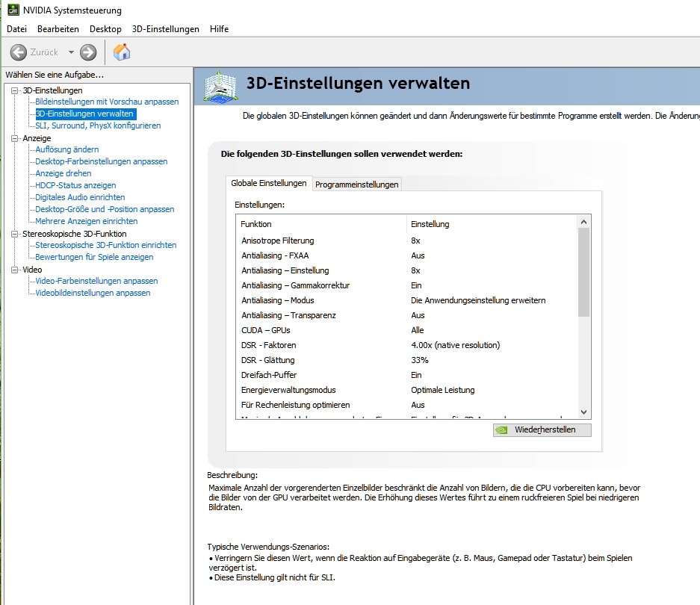Click the Forward arrow icon

pyautogui.click(x=88, y=52)
